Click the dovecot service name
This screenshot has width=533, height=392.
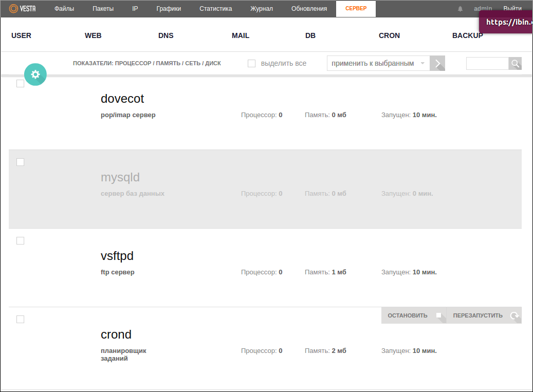[122, 99]
